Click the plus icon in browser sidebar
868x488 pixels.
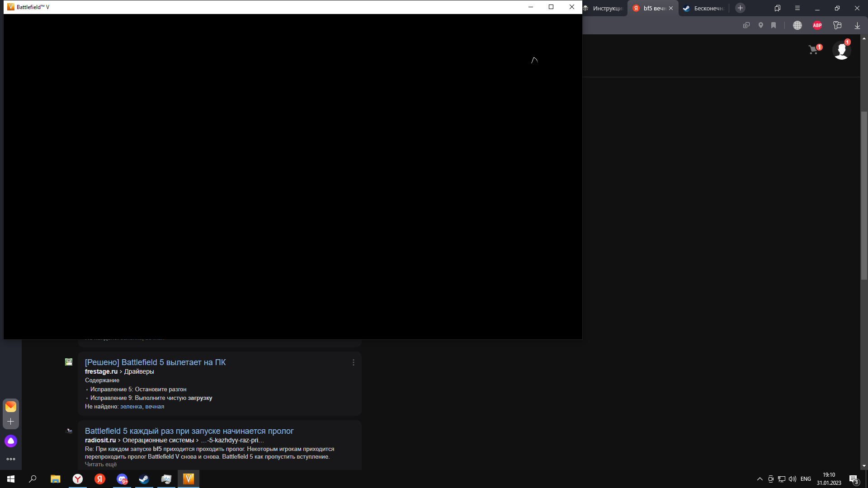11,422
